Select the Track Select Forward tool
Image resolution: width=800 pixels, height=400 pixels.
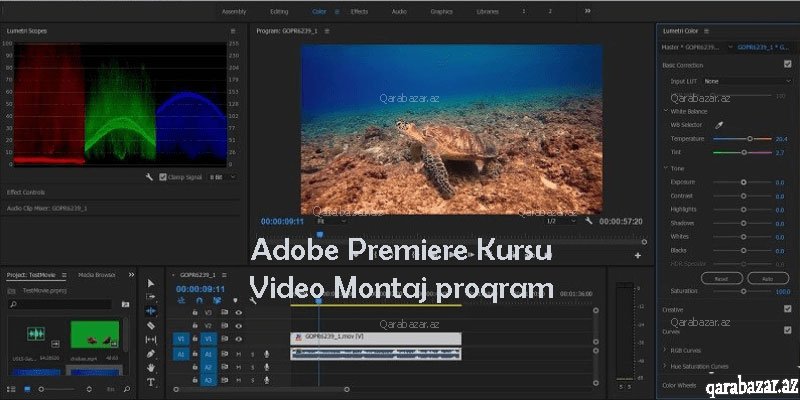tap(151, 296)
